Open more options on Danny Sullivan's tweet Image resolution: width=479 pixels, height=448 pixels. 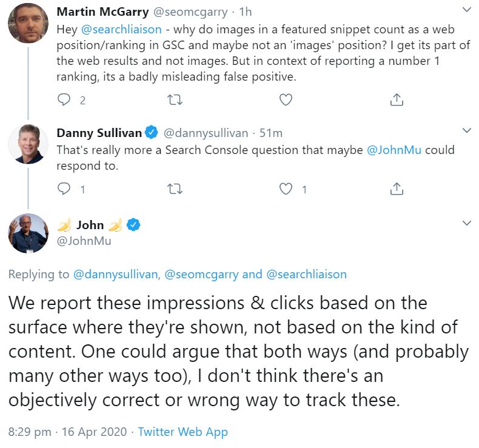click(466, 131)
